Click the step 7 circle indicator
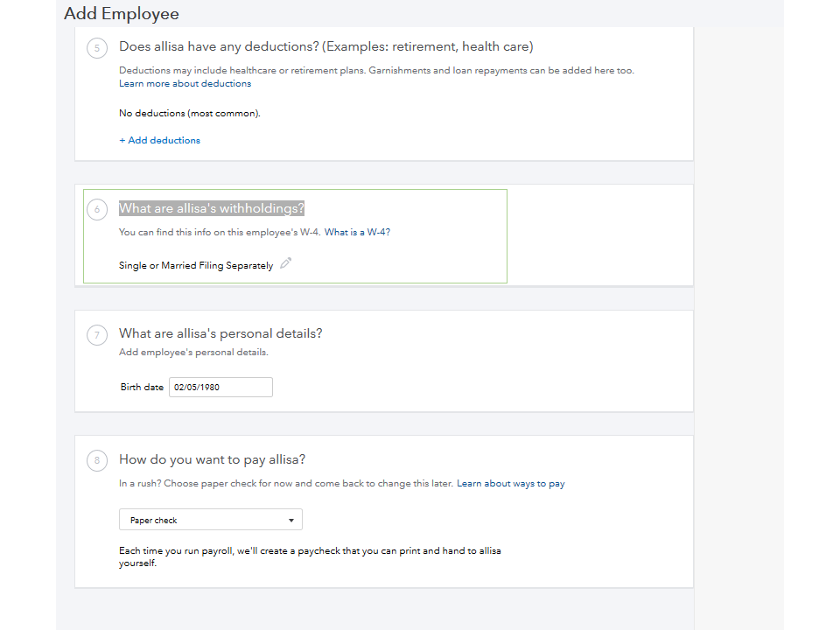 (x=97, y=334)
